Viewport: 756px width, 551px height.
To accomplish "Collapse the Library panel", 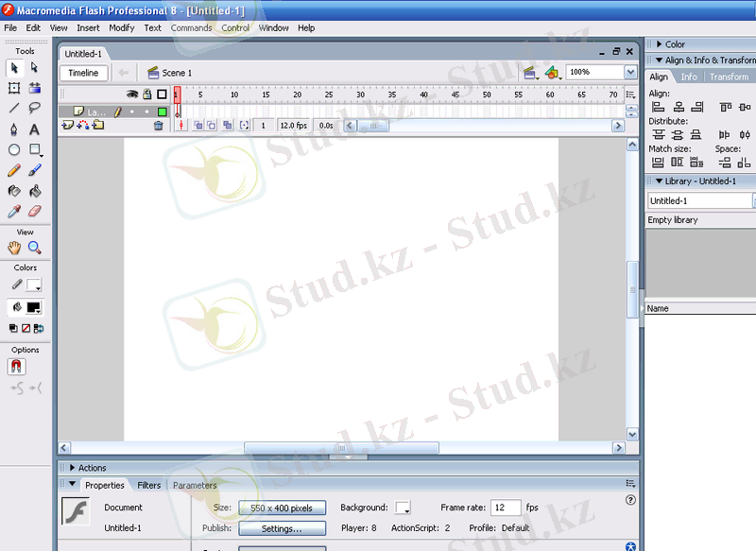I will click(x=659, y=181).
